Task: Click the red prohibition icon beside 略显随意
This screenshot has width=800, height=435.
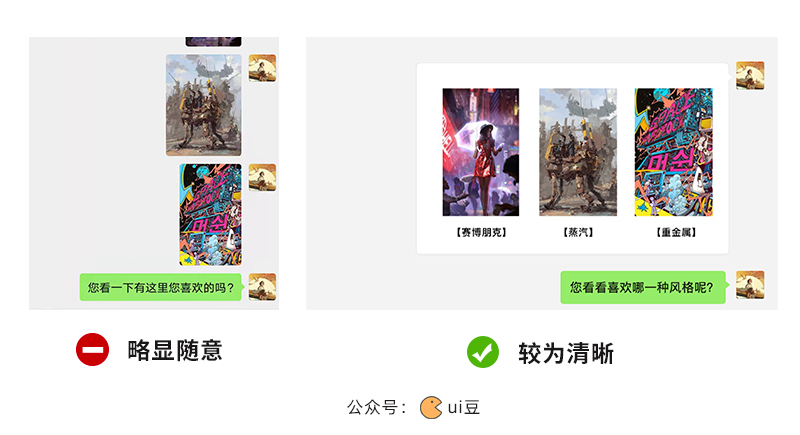Action: [92, 350]
